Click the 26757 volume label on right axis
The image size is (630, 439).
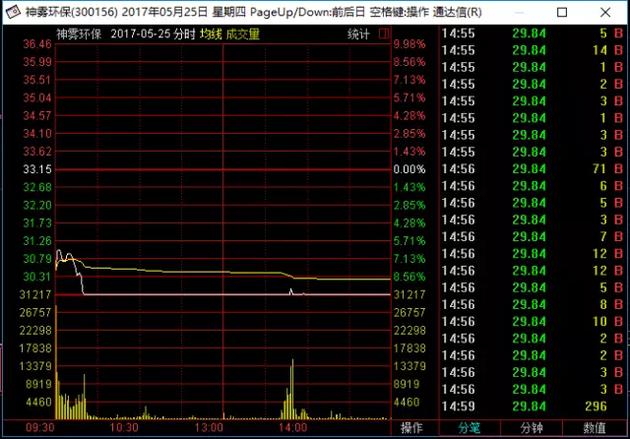(409, 312)
